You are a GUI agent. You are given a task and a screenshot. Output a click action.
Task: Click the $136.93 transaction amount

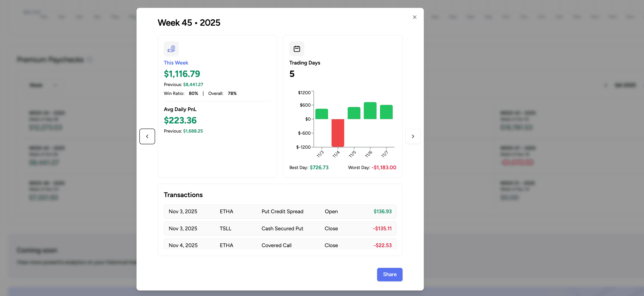[383, 211]
